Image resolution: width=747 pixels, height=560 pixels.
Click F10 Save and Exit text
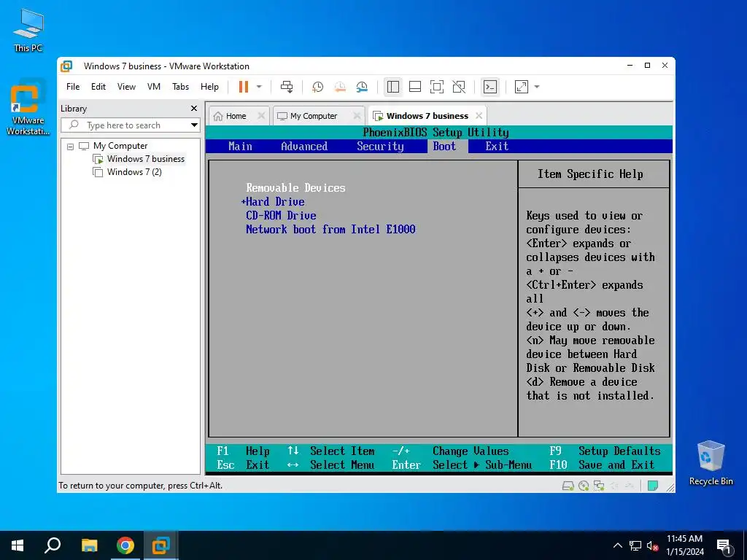click(x=601, y=464)
